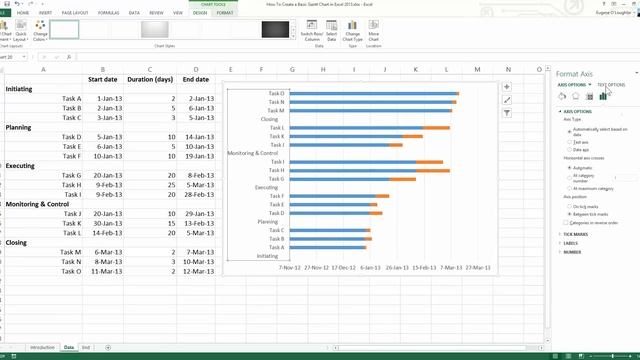Click the New Sheet plus icon
640x360 pixels.
108,348
